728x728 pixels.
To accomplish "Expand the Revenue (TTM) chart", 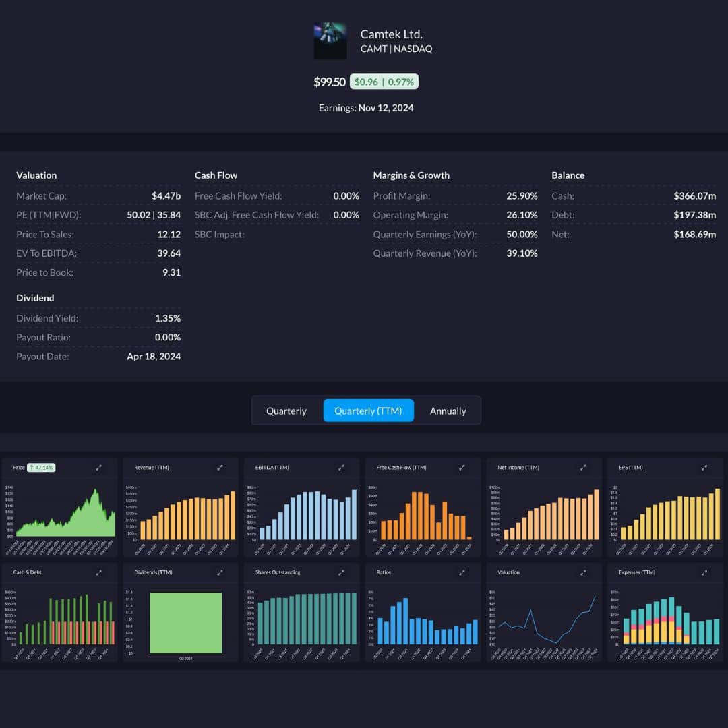I will (x=220, y=468).
